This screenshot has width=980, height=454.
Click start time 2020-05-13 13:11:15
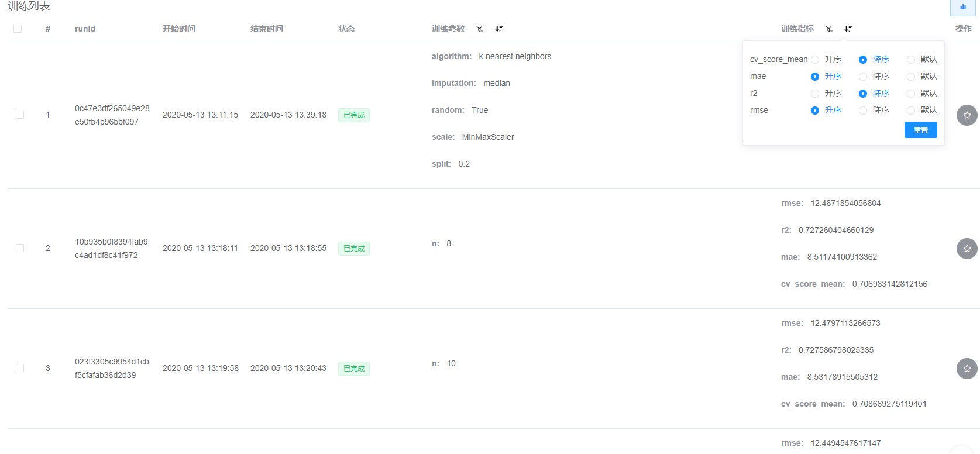pyautogui.click(x=201, y=115)
